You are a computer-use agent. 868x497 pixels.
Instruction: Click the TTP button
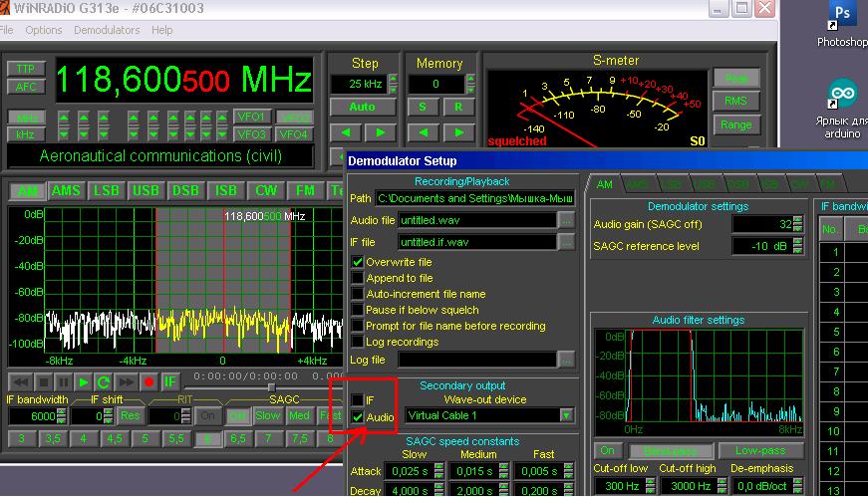(x=26, y=69)
